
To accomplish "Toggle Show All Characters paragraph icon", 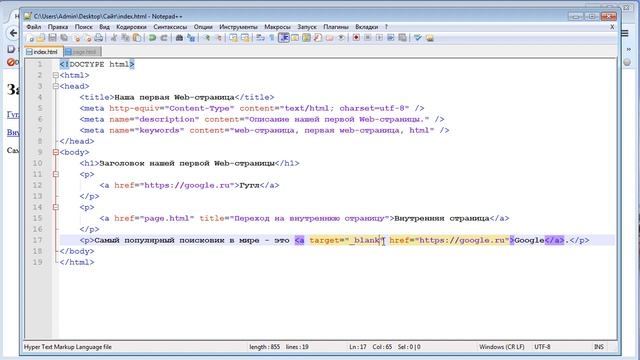I will click(x=271, y=38).
